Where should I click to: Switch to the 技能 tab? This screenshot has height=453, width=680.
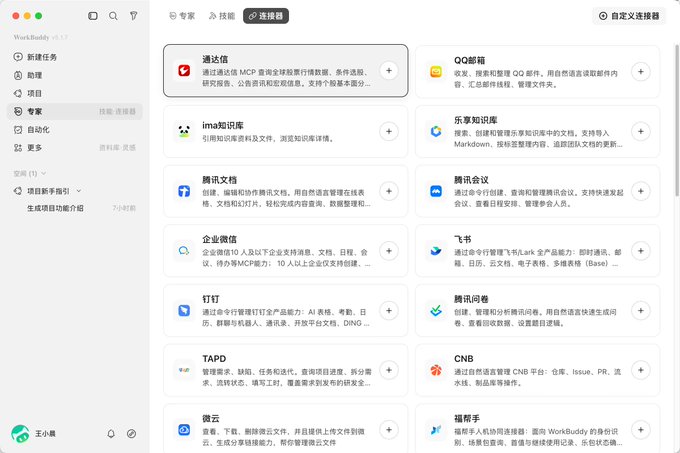coord(222,16)
